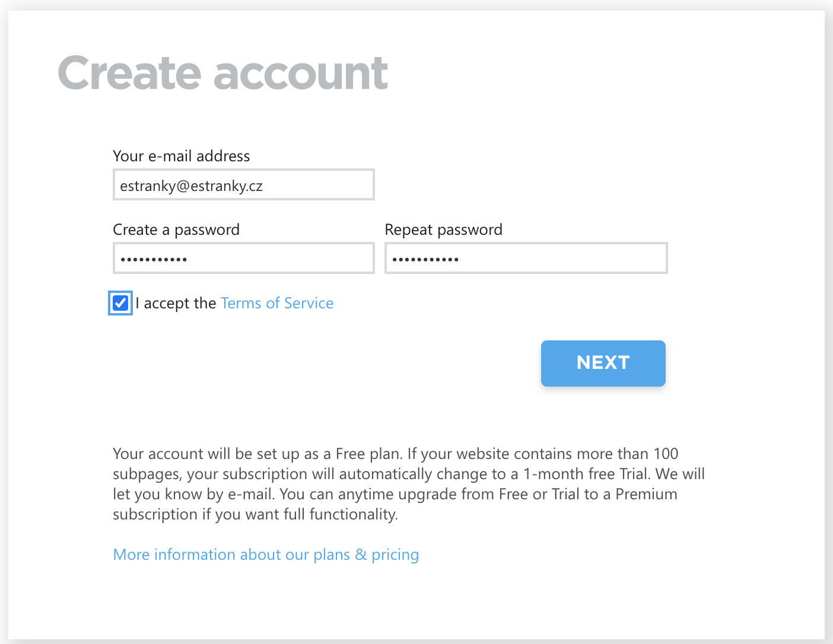The height and width of the screenshot is (644, 833).
Task: Click the "Create account" heading
Action: pyautogui.click(x=222, y=74)
